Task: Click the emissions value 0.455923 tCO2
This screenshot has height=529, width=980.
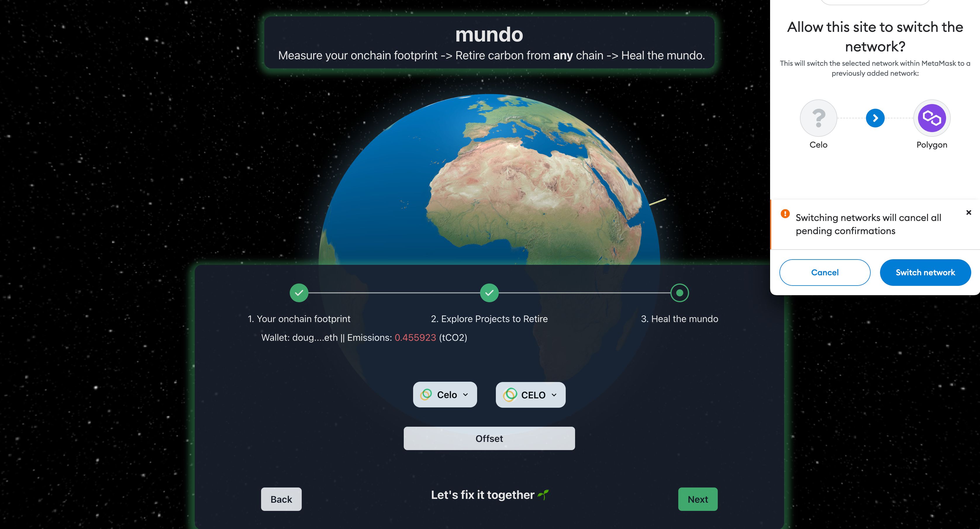Action: [x=416, y=338]
